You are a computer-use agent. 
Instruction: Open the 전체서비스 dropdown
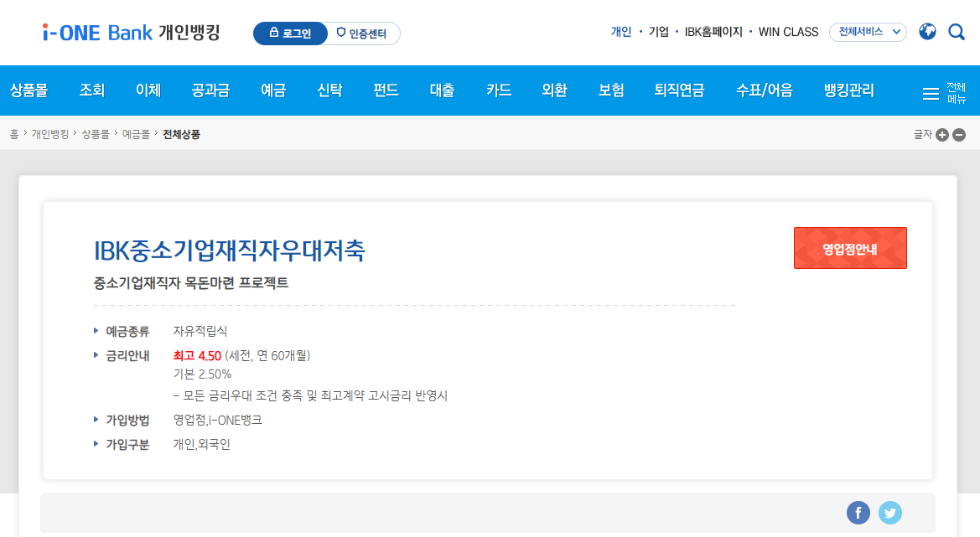pyautogui.click(x=868, y=31)
